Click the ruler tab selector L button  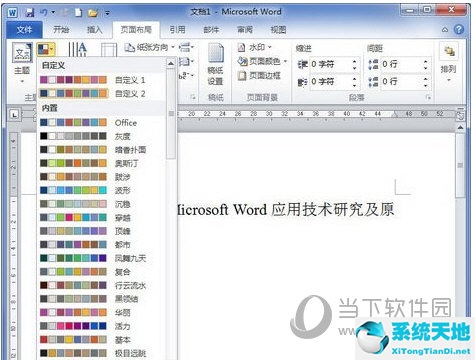(14, 115)
